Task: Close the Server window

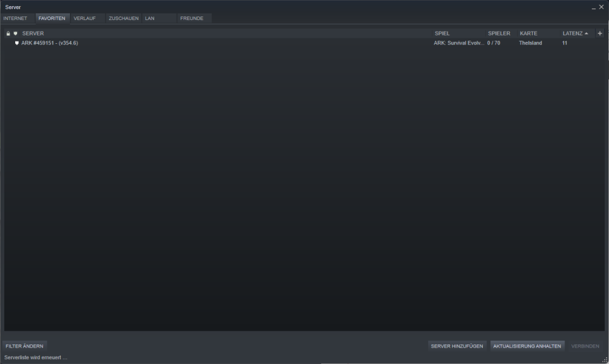Action: click(x=601, y=7)
